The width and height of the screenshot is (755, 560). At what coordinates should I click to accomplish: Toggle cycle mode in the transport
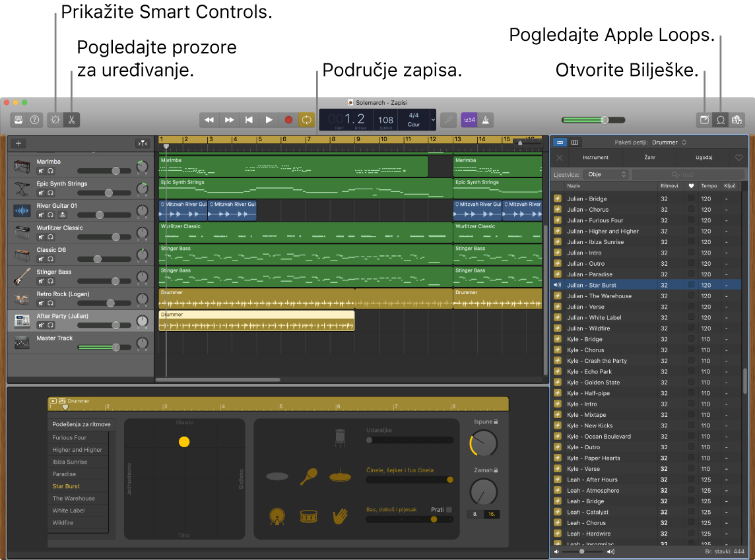(306, 119)
